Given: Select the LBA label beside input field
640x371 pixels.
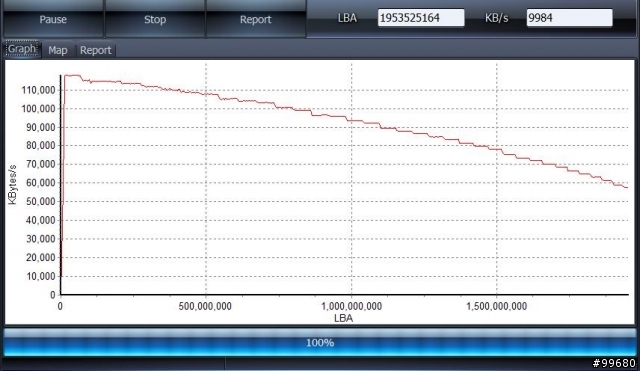Looking at the screenshot, I should [347, 18].
